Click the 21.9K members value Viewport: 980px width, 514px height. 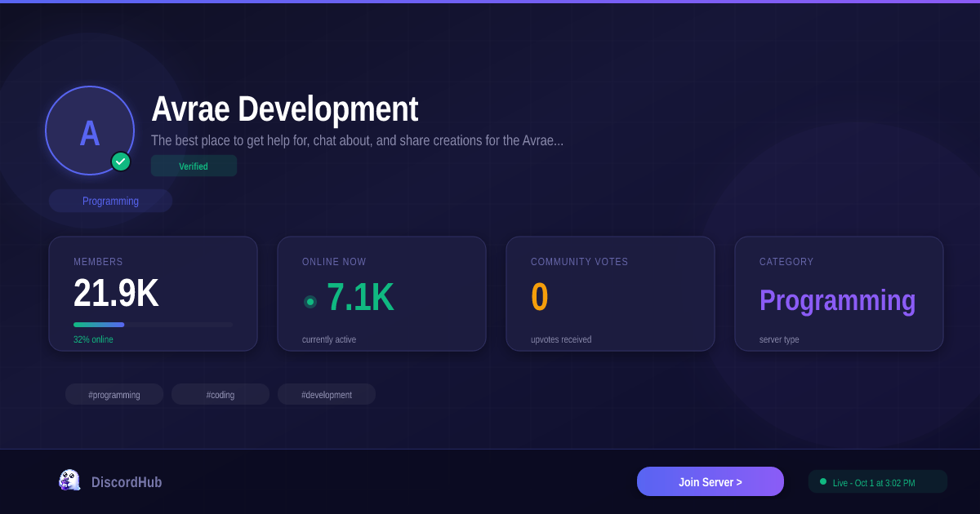tap(116, 294)
